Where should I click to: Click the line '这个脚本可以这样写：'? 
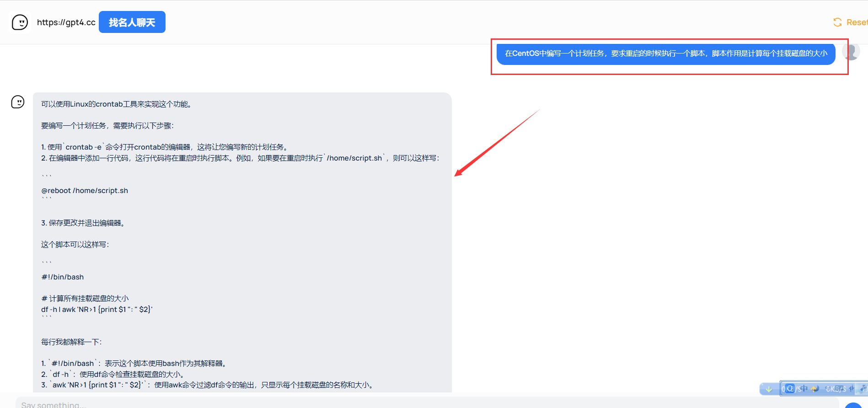click(x=75, y=245)
